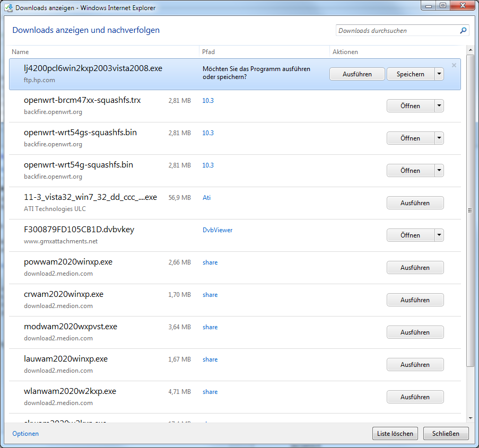Expand Öffnen dropdown for openwrt-wrt54g-squashfs.bin
Viewport: 479px width, 448px height.
439,170
